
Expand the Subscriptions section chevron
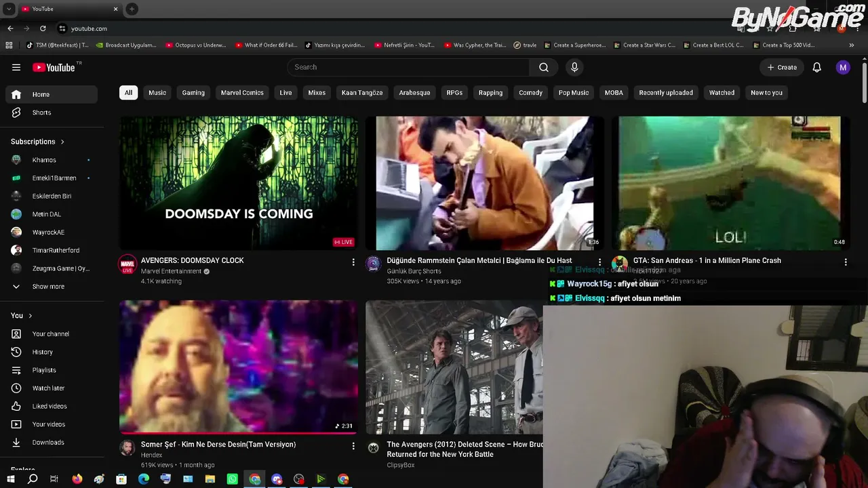[x=62, y=142]
